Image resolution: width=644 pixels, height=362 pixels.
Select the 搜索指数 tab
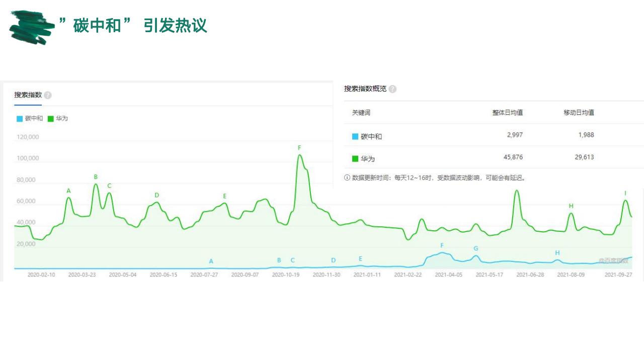click(x=28, y=95)
